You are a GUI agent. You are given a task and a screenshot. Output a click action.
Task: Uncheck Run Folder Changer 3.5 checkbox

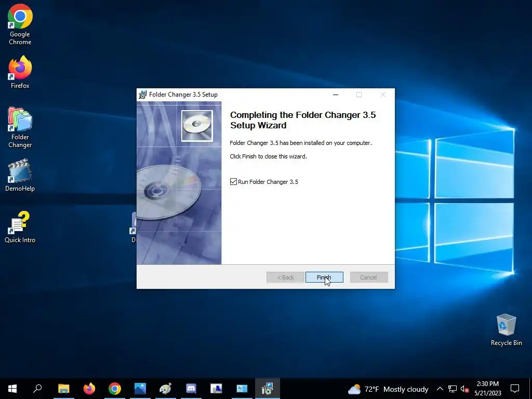233,182
